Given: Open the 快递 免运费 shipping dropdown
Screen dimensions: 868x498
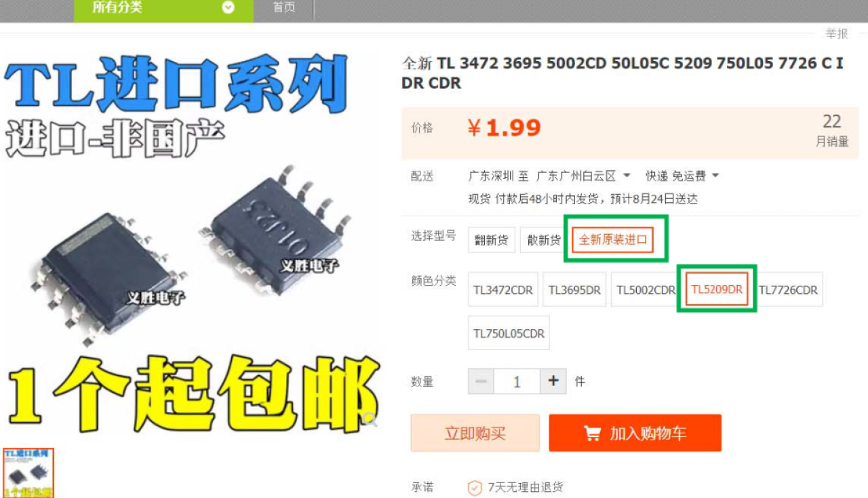Looking at the screenshot, I should (x=682, y=176).
